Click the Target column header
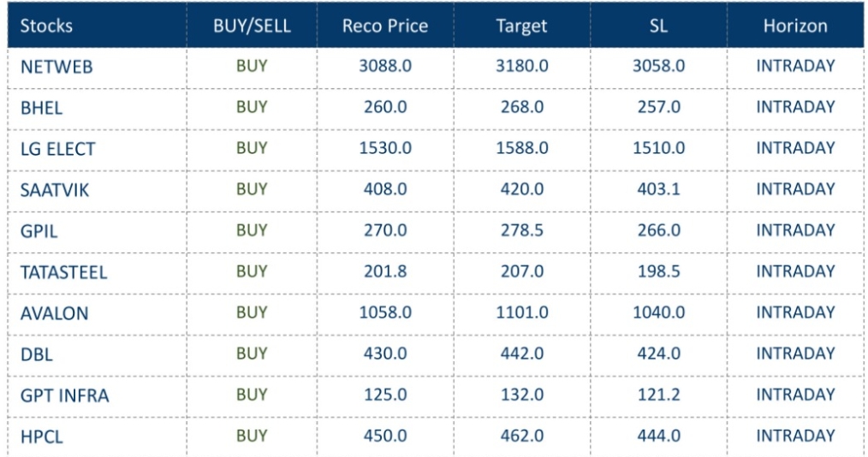Image resolution: width=868 pixels, height=457 pixels. click(x=521, y=26)
